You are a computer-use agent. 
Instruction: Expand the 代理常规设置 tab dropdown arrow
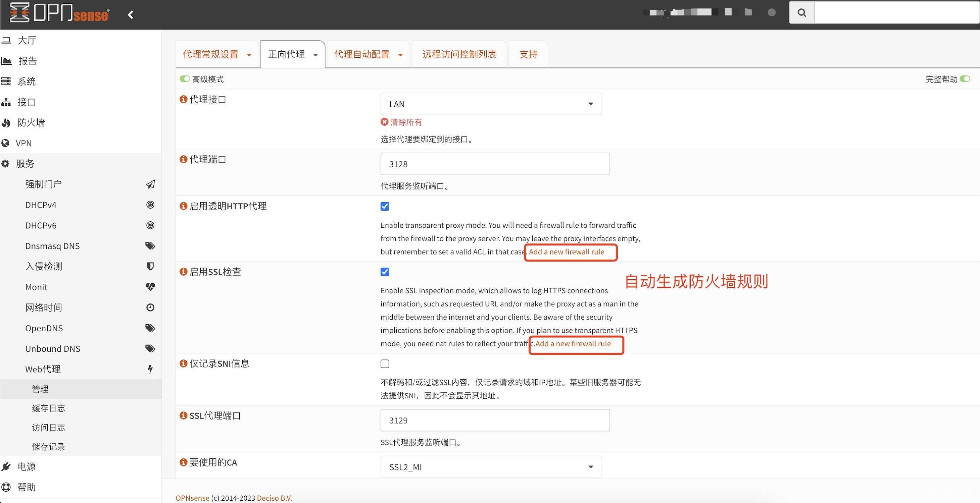pos(249,55)
